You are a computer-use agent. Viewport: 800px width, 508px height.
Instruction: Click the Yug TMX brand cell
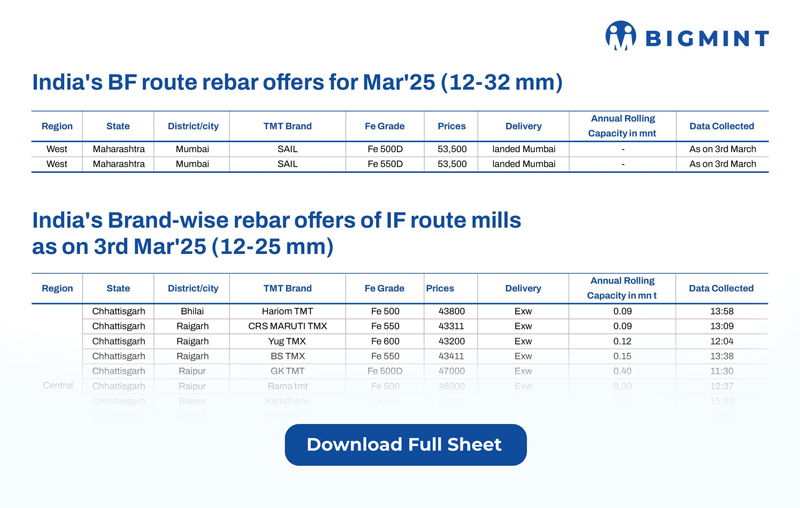point(287,341)
